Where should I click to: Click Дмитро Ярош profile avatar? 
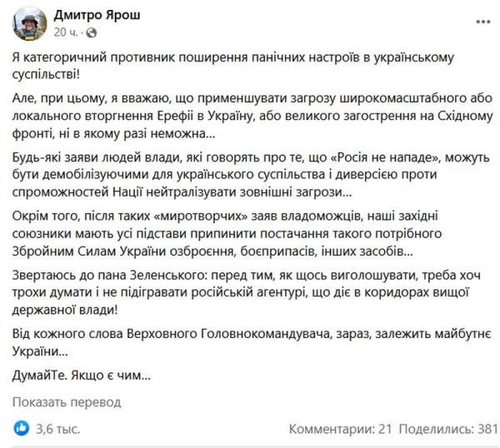coord(27,23)
